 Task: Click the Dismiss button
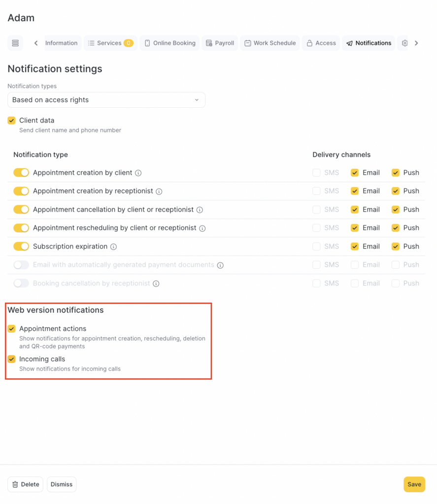tap(62, 484)
